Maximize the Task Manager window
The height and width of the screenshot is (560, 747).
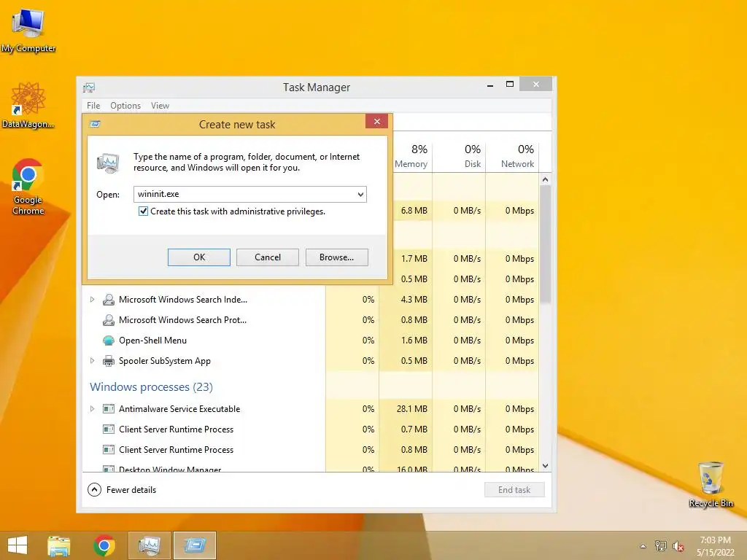click(510, 85)
